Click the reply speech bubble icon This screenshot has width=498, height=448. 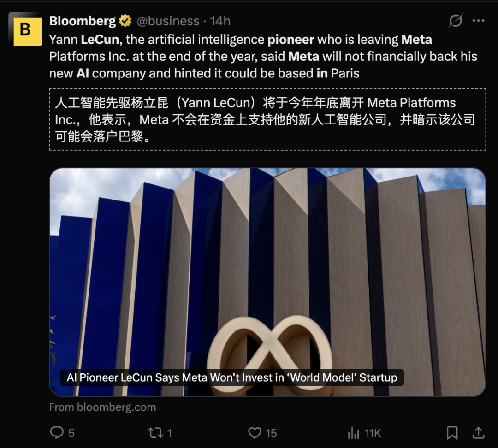(x=57, y=433)
